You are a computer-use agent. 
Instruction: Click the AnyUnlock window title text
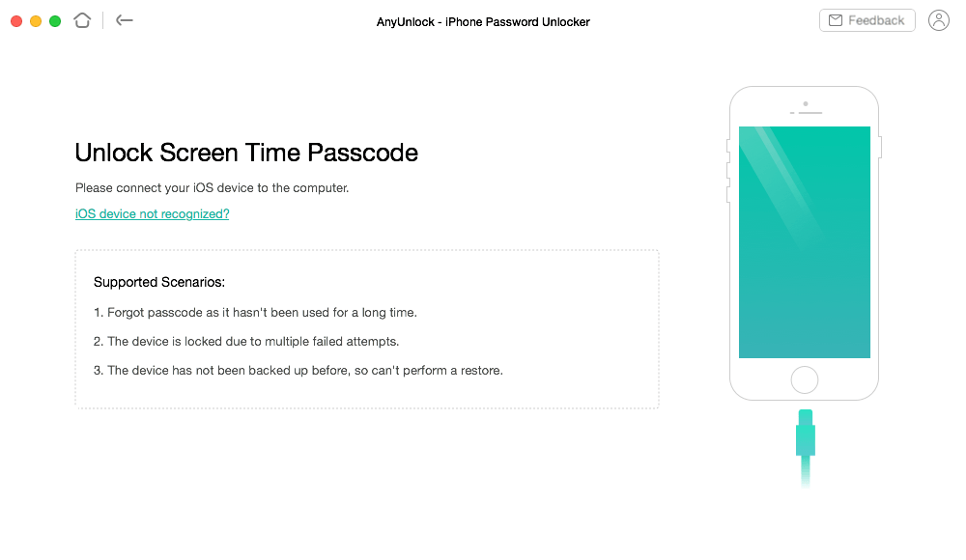pyautogui.click(x=483, y=21)
